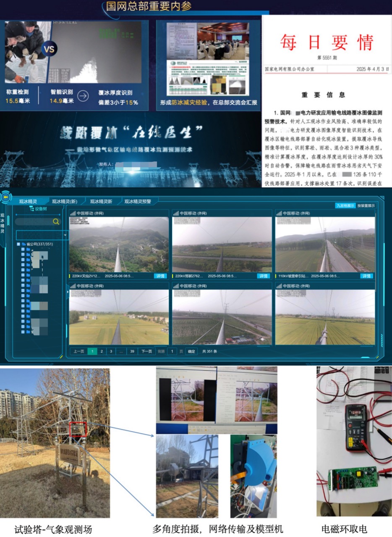Click the search magnifier in device tree
The width and height of the screenshot is (392, 537).
coord(56,221)
